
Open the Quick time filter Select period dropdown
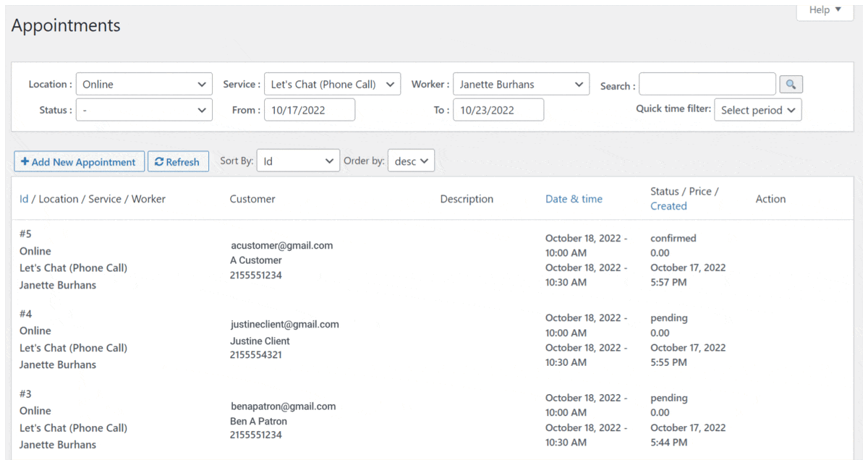[x=758, y=110]
